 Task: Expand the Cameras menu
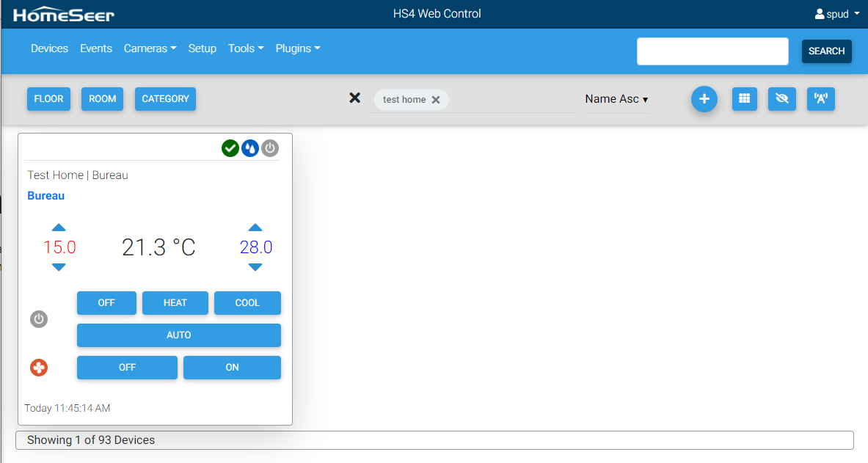[150, 48]
